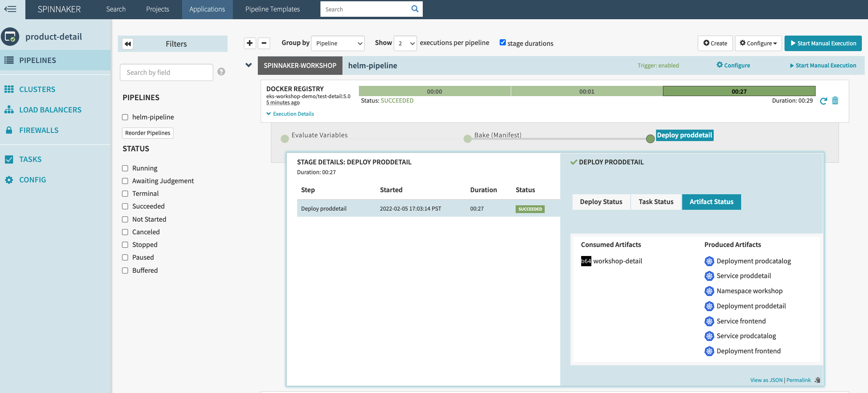The width and height of the screenshot is (868, 393).
Task: Click the green 00:27 stage duration bar
Action: [739, 91]
